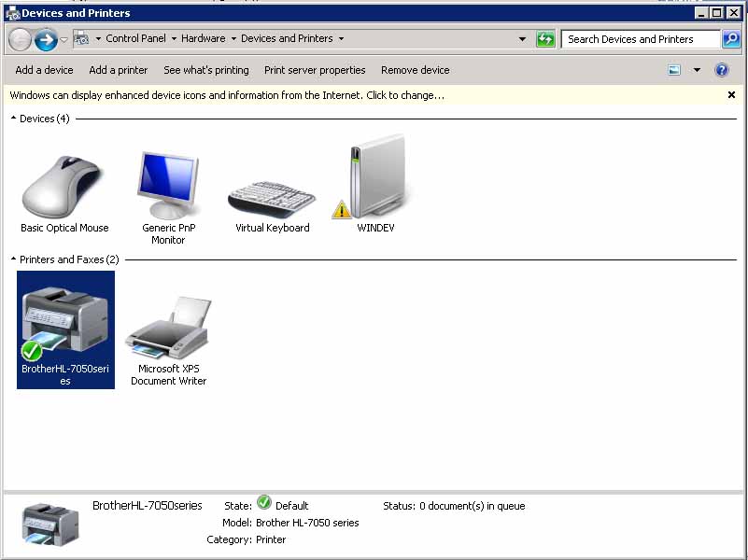The image size is (748, 560).
Task: Open the Hardware breadcrumb menu
Action: (204, 39)
